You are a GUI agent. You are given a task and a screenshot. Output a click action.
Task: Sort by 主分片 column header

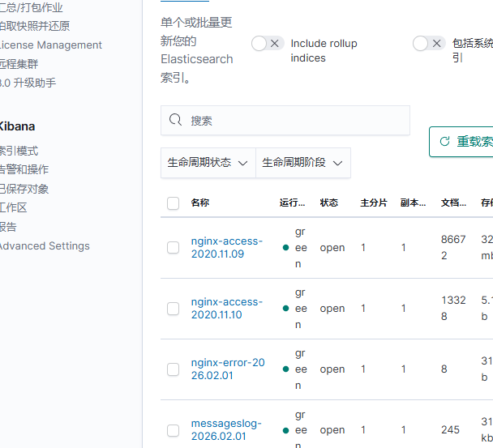374,203
